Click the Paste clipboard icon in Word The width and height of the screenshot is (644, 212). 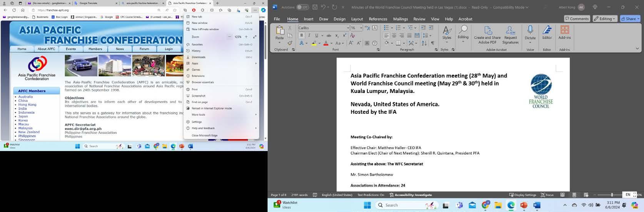(x=280, y=30)
